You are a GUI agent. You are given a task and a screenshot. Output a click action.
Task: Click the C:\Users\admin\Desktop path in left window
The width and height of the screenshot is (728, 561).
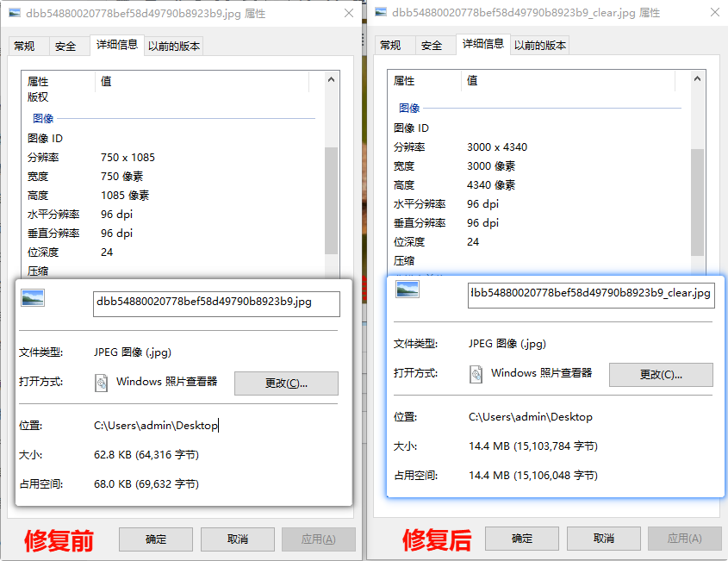156,426
